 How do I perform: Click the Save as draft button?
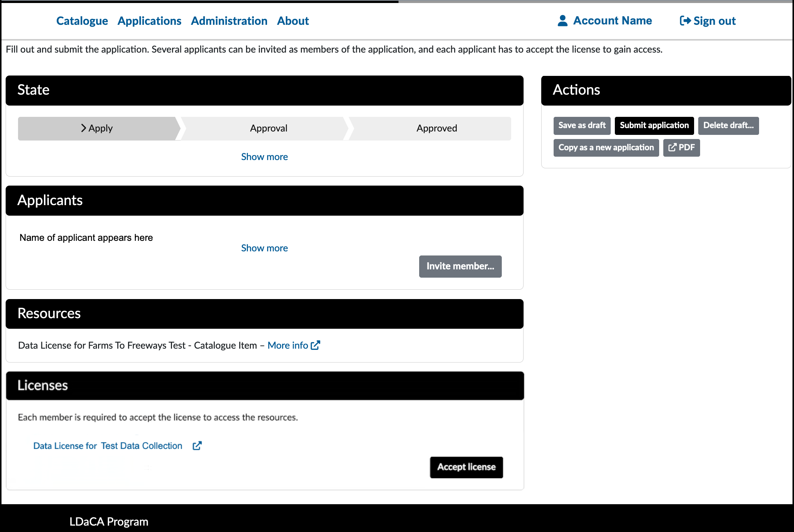(581, 125)
